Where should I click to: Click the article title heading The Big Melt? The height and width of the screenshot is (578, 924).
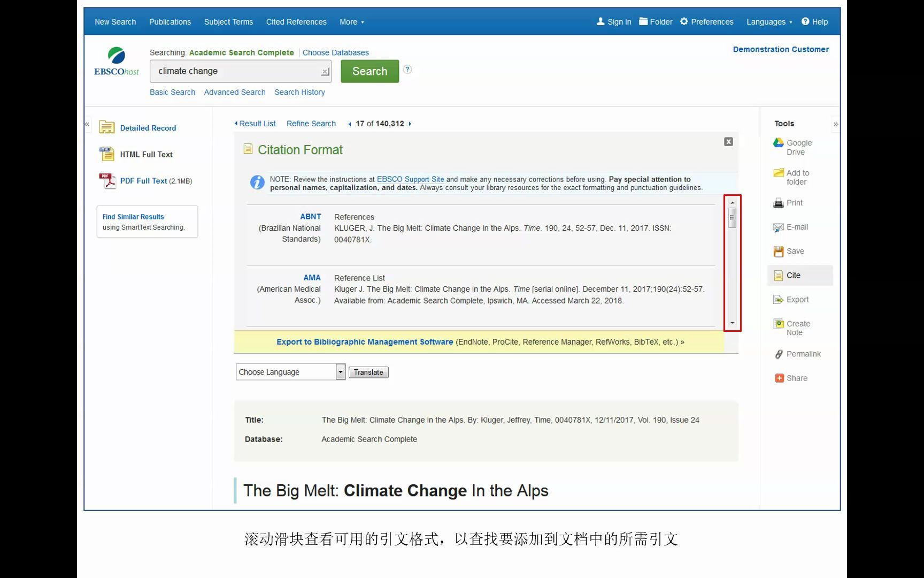396,491
